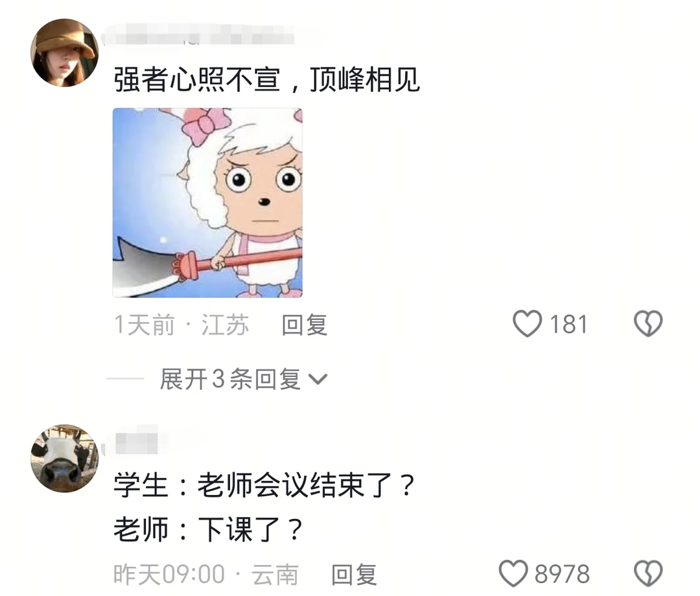Open the profile of the hat-wearing avatar
This screenshot has height=596, width=700.
click(64, 52)
